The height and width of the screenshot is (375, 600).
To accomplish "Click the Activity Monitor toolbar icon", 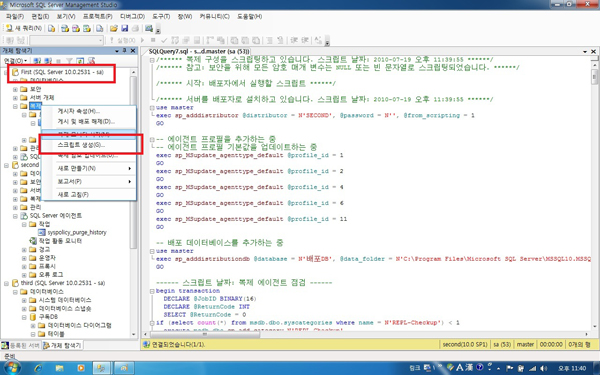I will point(149,28).
